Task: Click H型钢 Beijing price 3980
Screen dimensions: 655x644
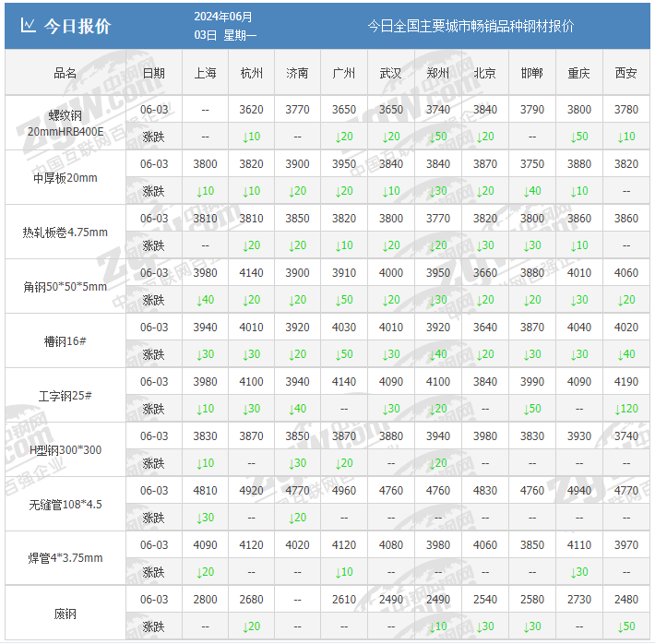Action: point(485,435)
